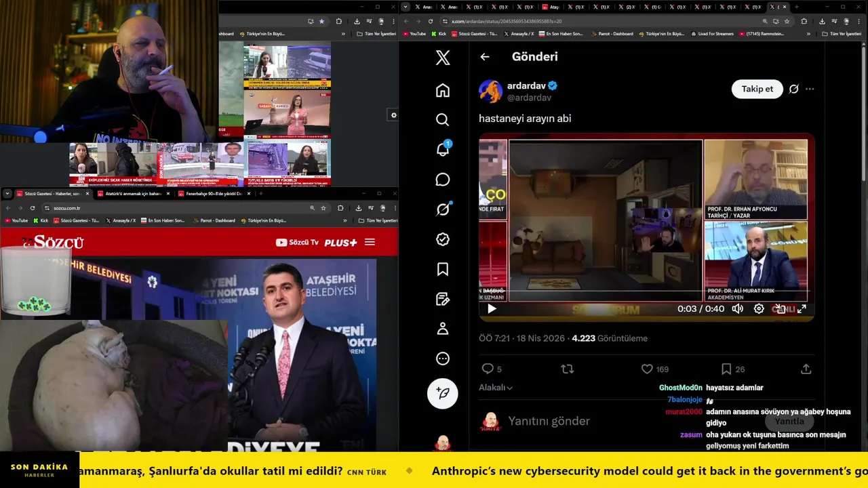The image size is (868, 488).
Task: Switch to the Ataş... tab in right browser
Action: (551, 7)
